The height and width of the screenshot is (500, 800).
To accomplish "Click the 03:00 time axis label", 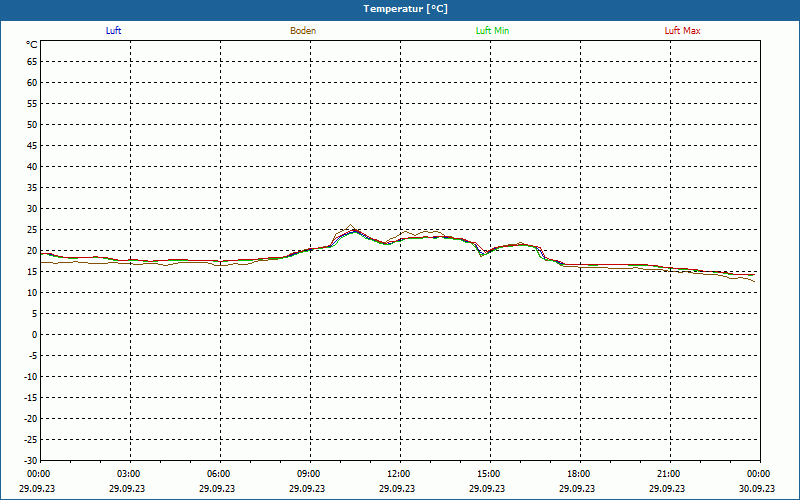I will click(x=129, y=474).
